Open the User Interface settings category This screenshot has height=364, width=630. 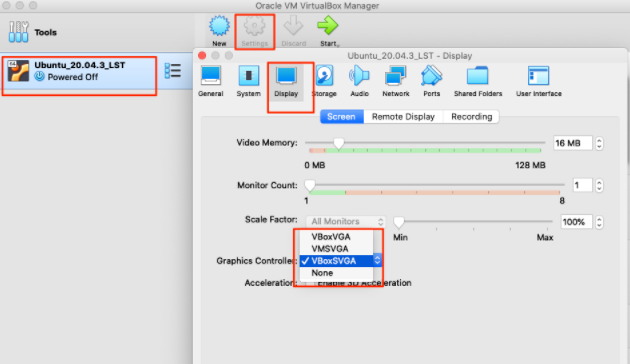[539, 82]
